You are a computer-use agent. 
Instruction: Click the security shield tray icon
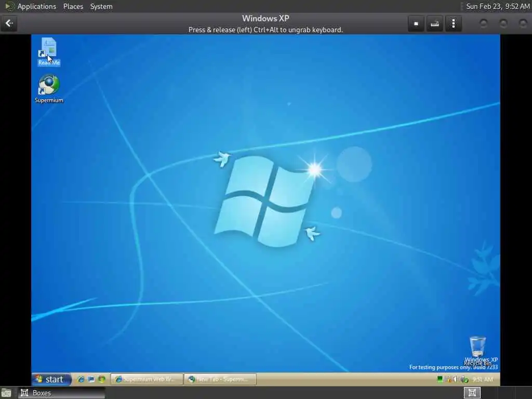[464, 379]
